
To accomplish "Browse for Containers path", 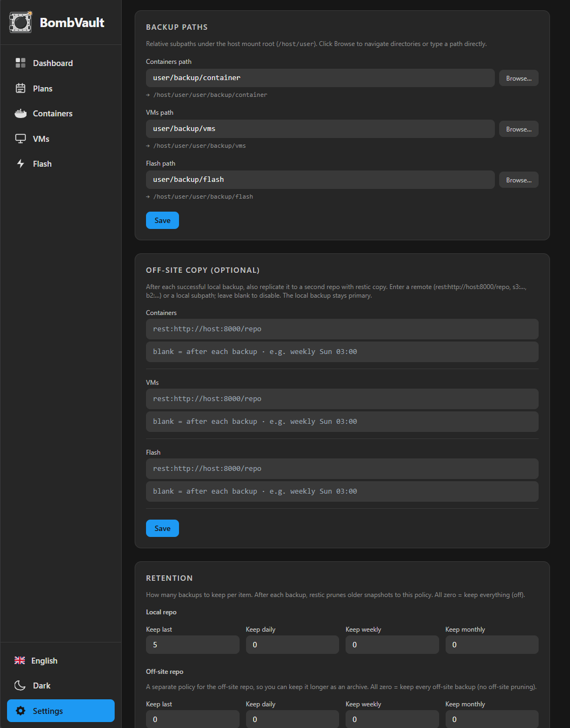I will (x=519, y=78).
